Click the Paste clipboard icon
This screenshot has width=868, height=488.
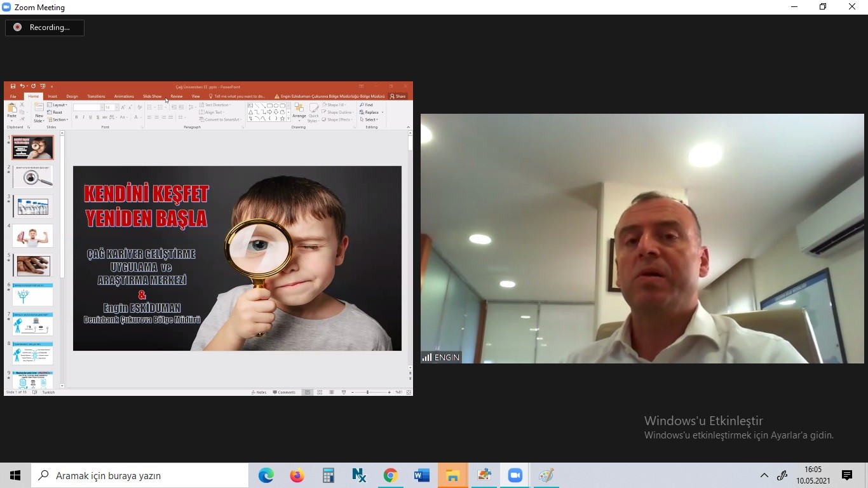point(12,107)
